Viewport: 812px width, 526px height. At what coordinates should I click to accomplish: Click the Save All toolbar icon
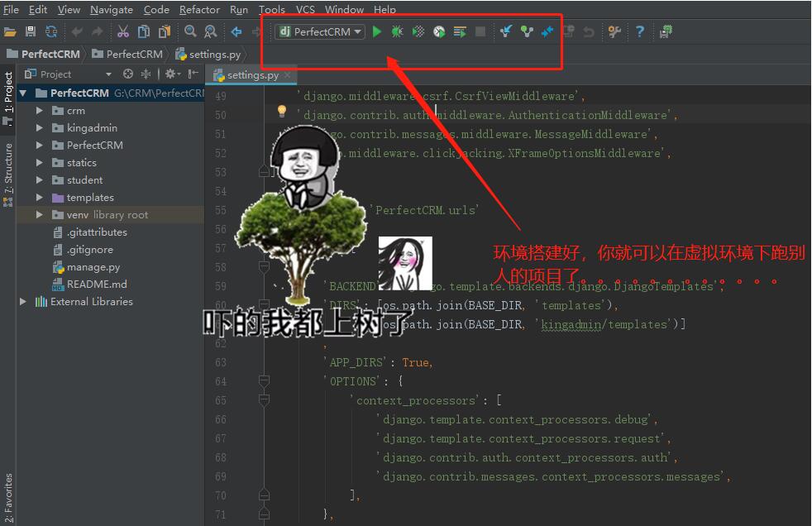pos(31,31)
